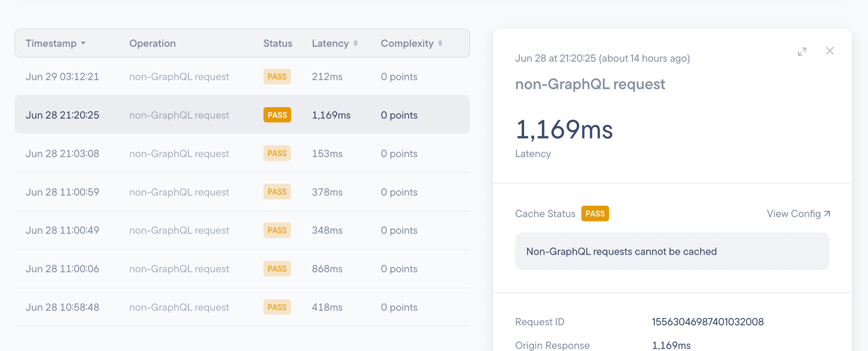Click the highlighted PASS badge in the selected row

click(x=277, y=115)
